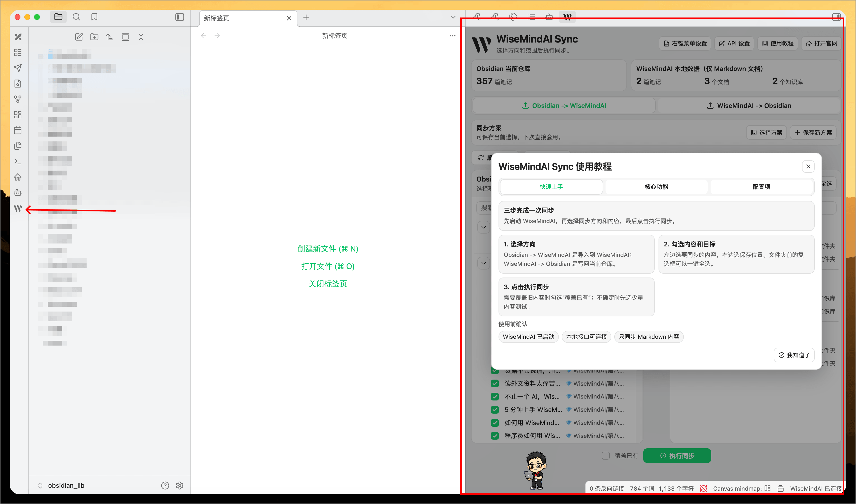Screen dimensions: 856x504
Task: Click 关闭标签页 link
Action: tap(328, 284)
